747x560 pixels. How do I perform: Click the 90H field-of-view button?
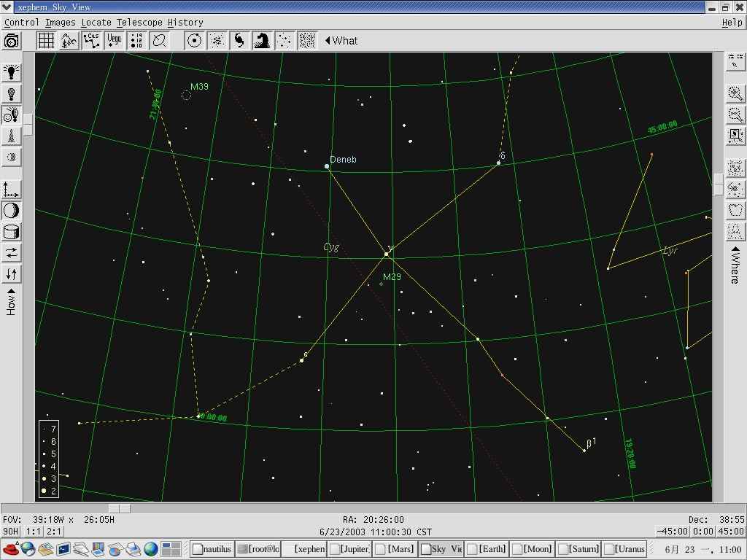(x=10, y=532)
